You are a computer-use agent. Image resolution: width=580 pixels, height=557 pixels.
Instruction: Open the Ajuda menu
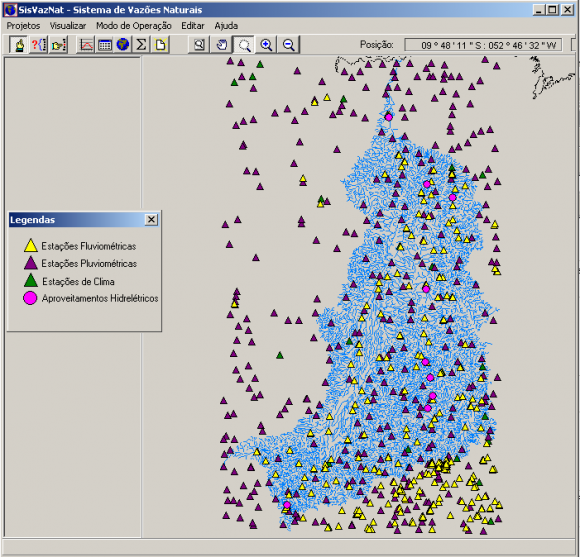[226, 26]
